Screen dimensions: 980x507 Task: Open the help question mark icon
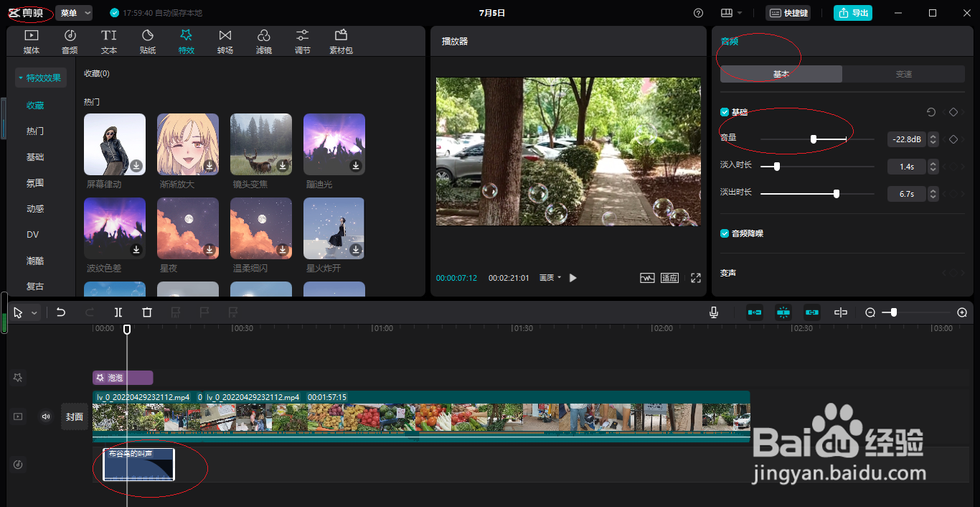698,13
